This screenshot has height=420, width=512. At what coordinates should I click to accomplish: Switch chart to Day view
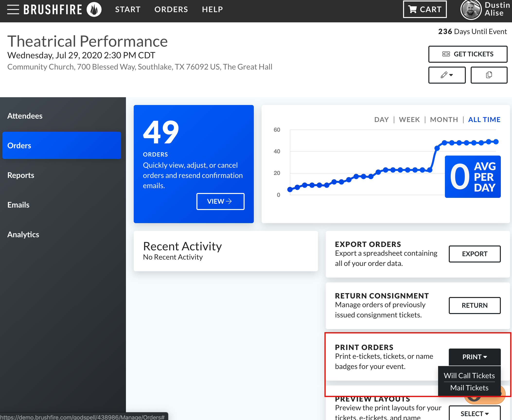381,120
